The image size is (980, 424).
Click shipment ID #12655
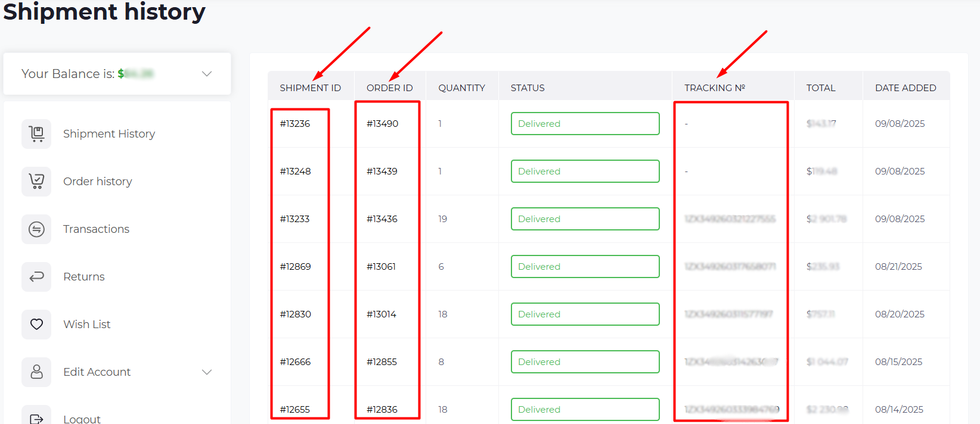[x=295, y=410]
